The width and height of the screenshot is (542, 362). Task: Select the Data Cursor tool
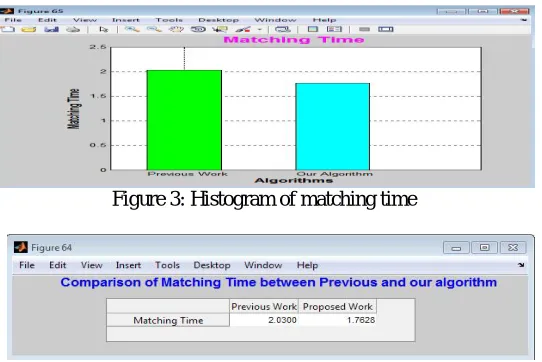pyautogui.click(x=220, y=29)
